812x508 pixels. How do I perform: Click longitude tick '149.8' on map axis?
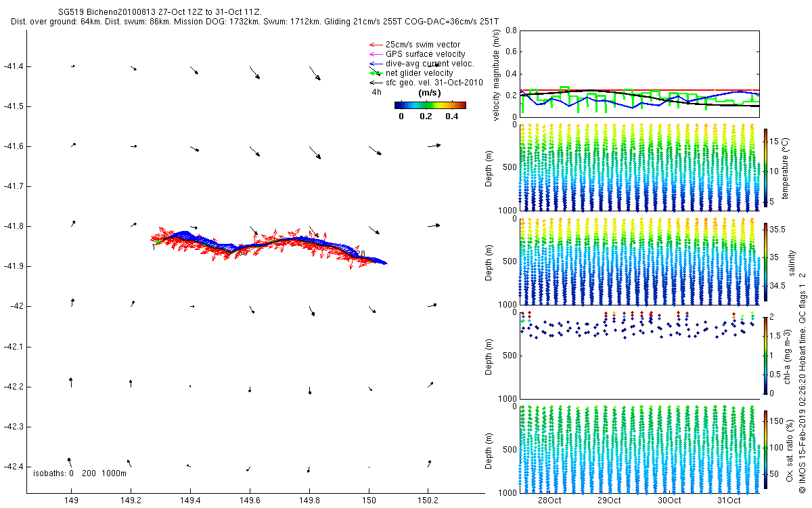click(x=309, y=501)
